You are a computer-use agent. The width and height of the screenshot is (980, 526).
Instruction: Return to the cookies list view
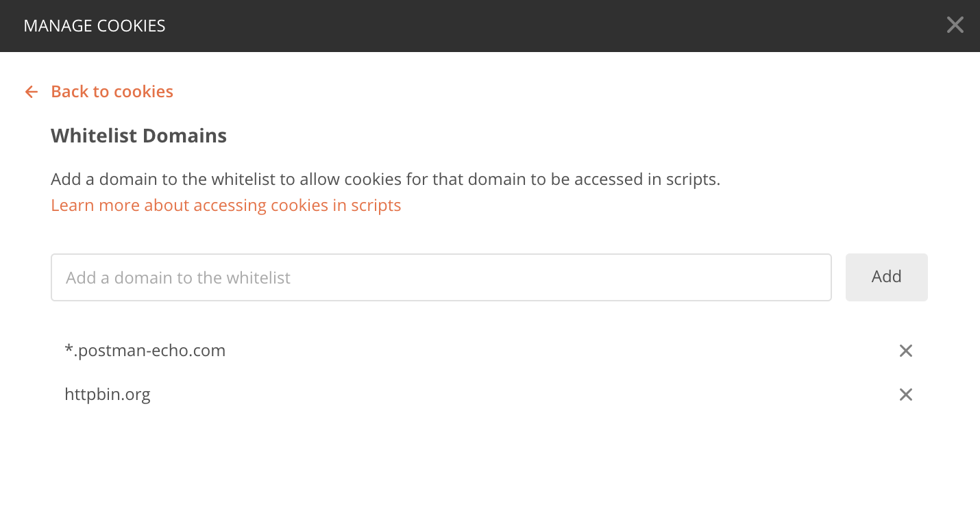tap(112, 91)
